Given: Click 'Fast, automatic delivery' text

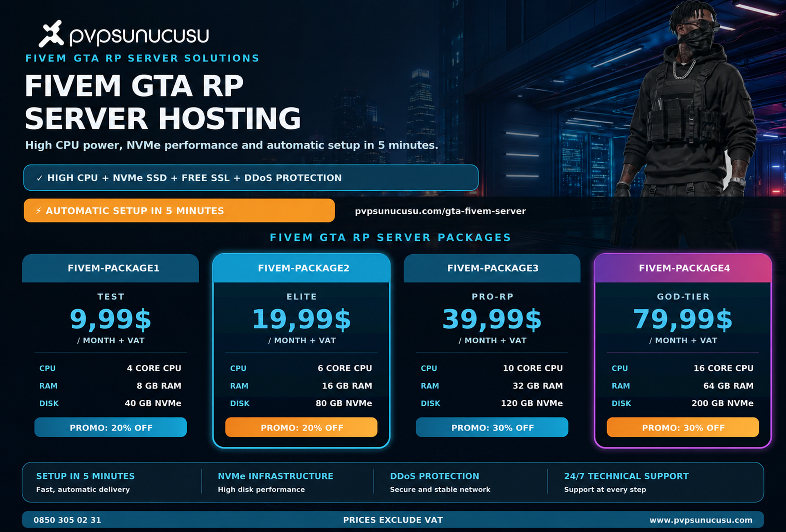Looking at the screenshot, I should point(83,489).
